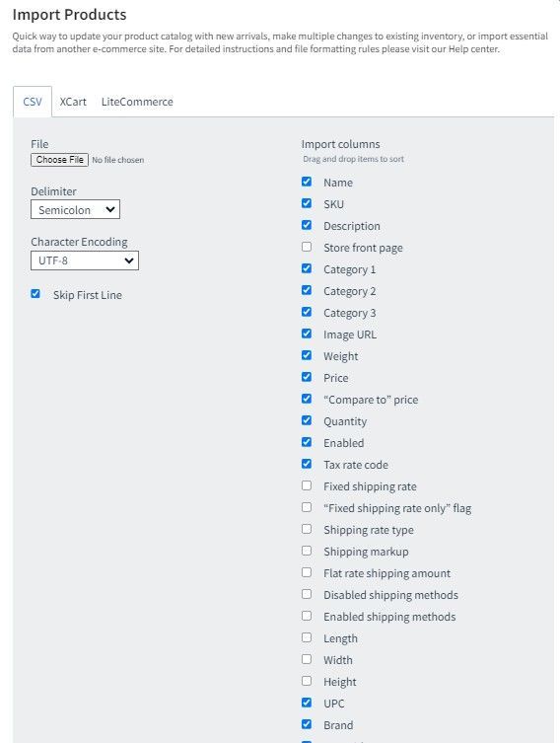
Task: Expand the Character Encoding UTF-8 dropdown
Action: click(x=85, y=260)
